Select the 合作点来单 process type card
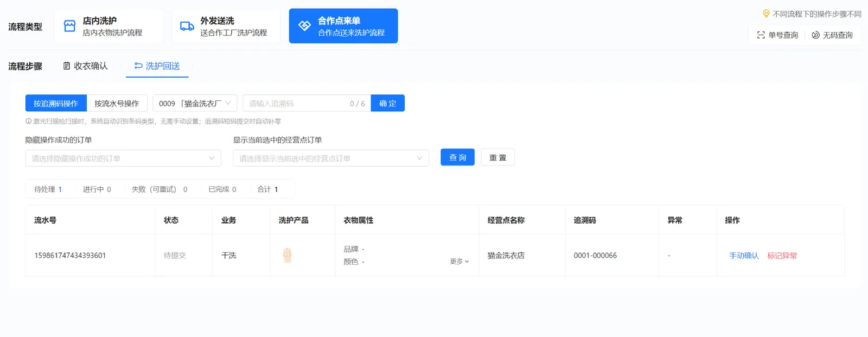 [343, 26]
